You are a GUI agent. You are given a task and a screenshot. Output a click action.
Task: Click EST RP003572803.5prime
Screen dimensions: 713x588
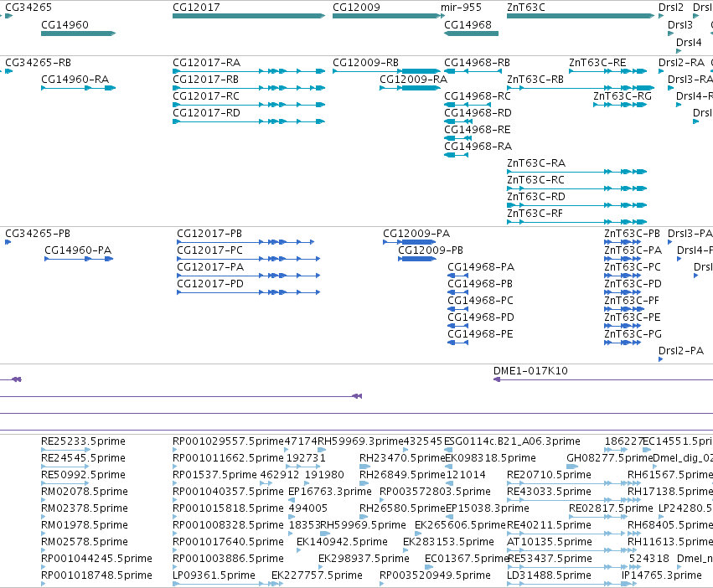[x=382, y=500]
